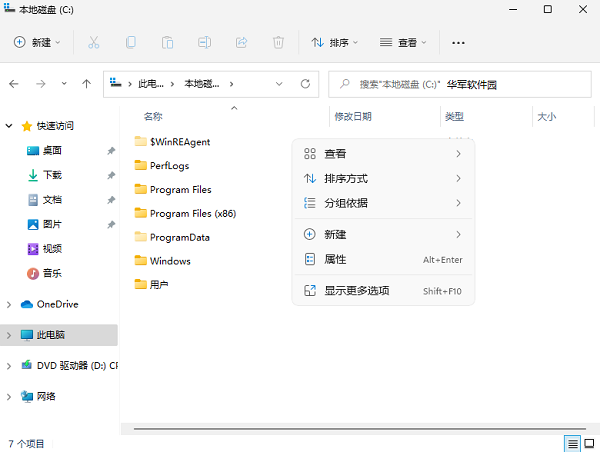Select the 用户 folder icon

[140, 284]
